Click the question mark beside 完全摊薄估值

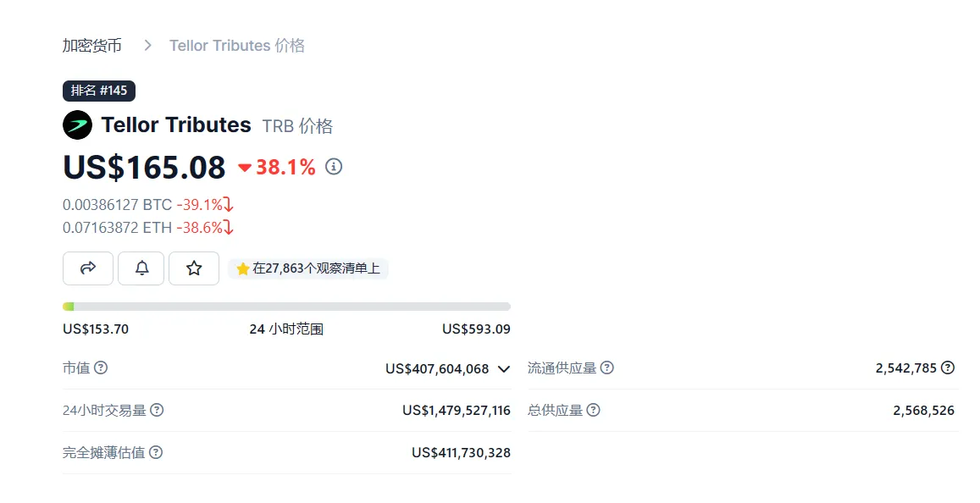[155, 452]
